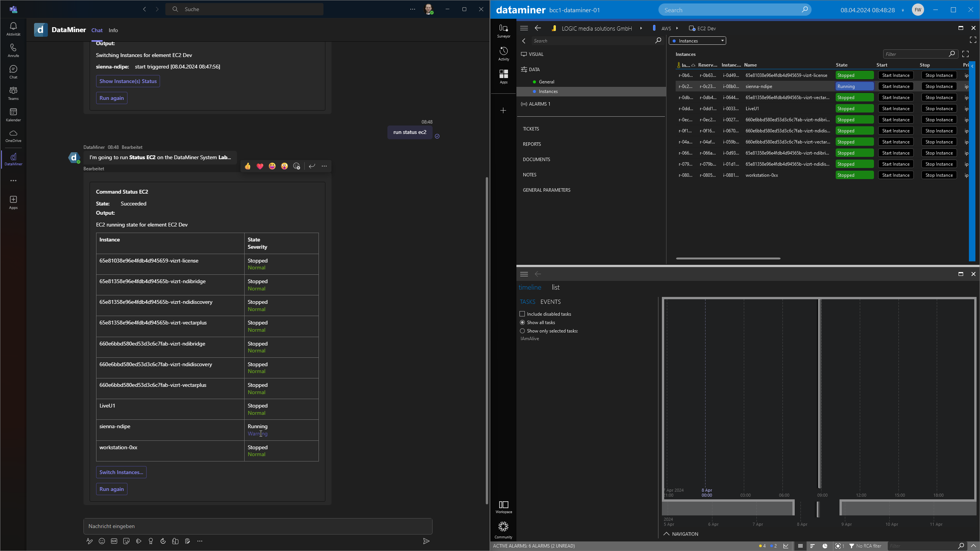
Task: Open the hamburger menu of the EC2 Dev card
Action: click(x=524, y=28)
